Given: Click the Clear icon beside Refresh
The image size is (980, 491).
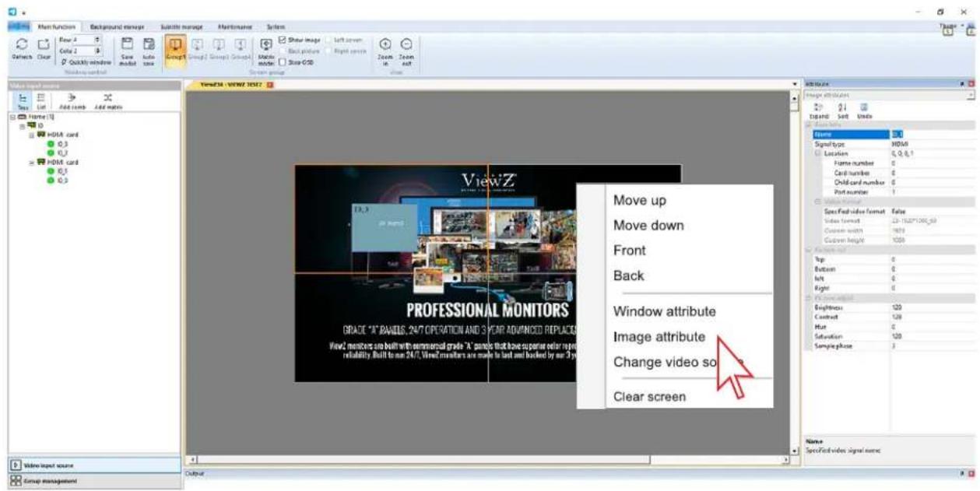Looking at the screenshot, I should [x=44, y=45].
